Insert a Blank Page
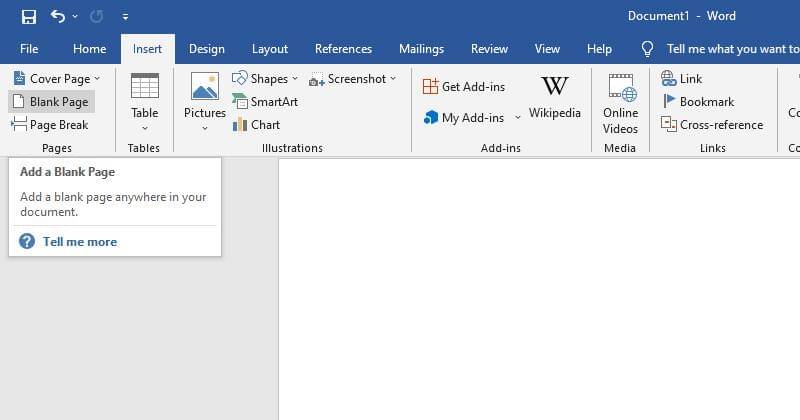The height and width of the screenshot is (420, 800). 51,102
